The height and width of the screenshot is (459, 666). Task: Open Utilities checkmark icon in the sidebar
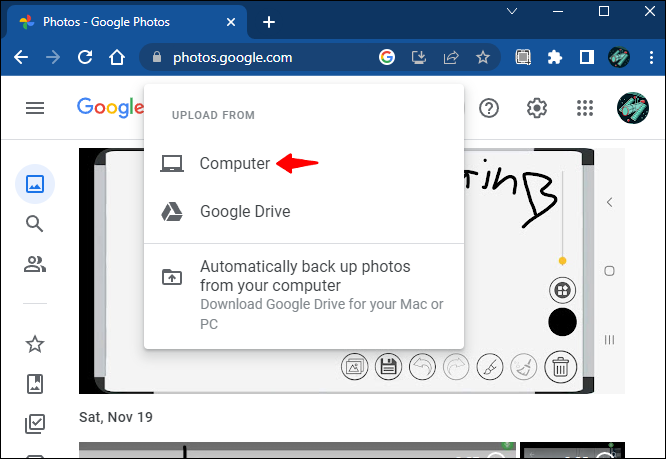(35, 424)
